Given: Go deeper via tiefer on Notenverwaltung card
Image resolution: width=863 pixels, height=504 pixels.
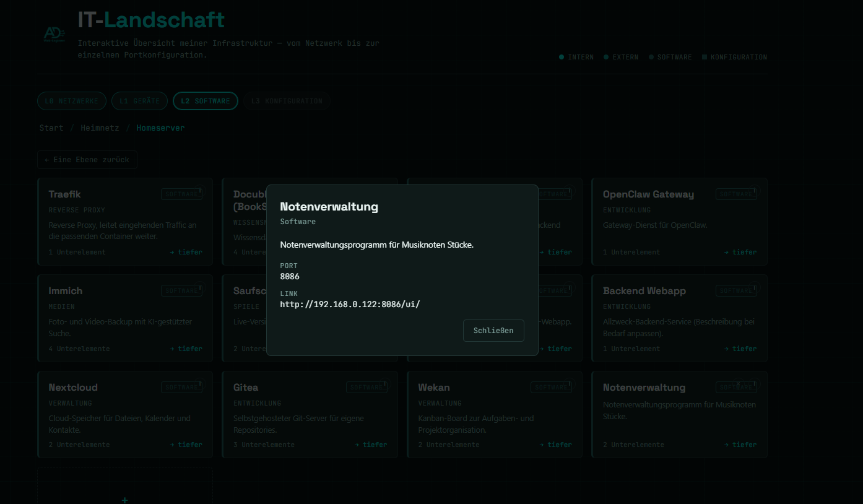Looking at the screenshot, I should point(740,445).
